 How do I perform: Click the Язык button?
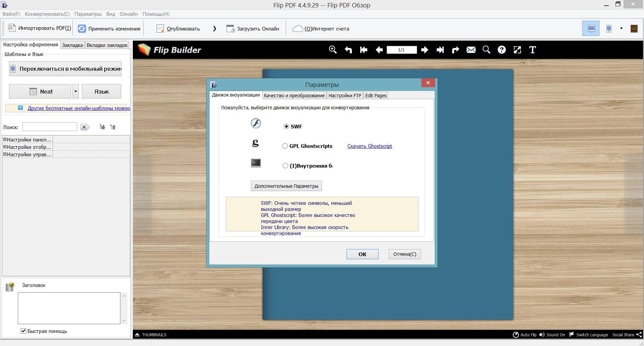(x=101, y=92)
